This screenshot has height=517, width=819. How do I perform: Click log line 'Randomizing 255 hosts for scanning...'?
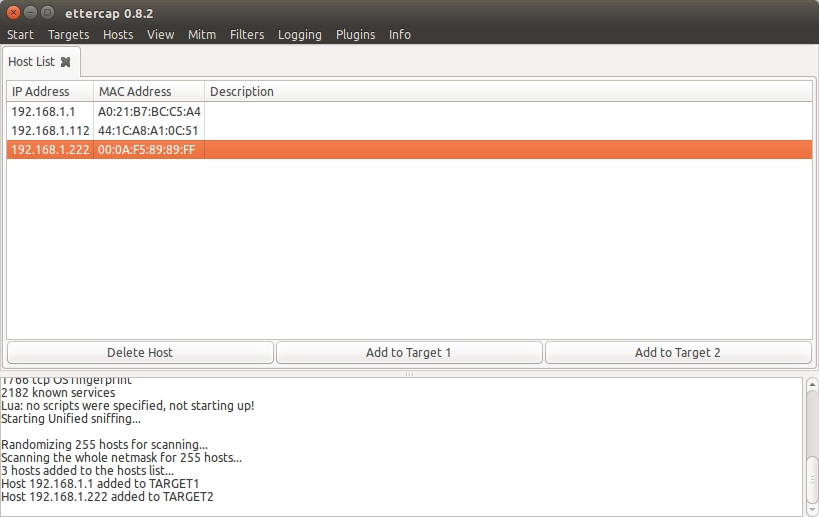104,445
